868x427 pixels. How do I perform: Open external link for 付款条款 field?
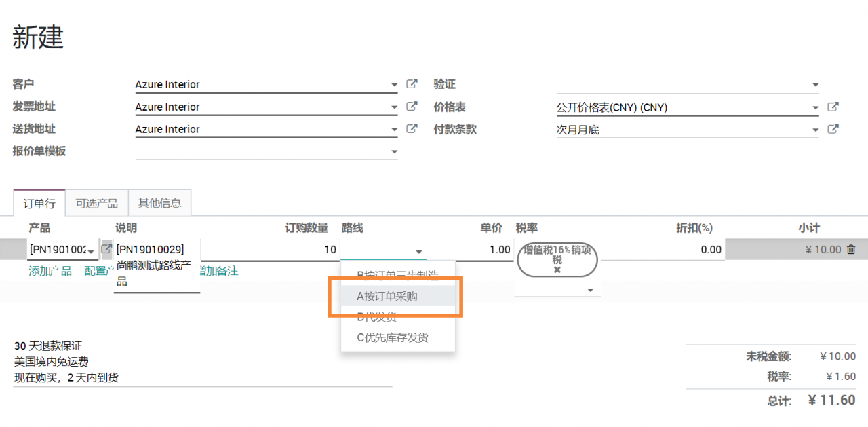833,129
